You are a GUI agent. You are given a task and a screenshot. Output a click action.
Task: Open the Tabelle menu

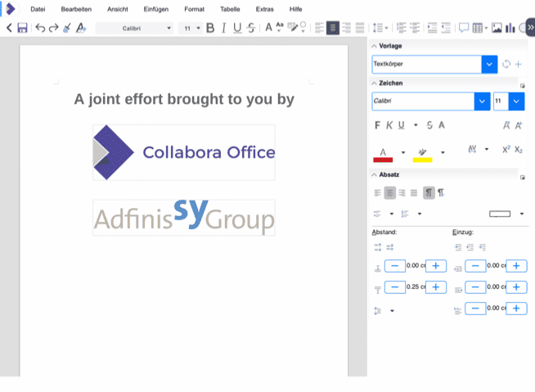[231, 9]
